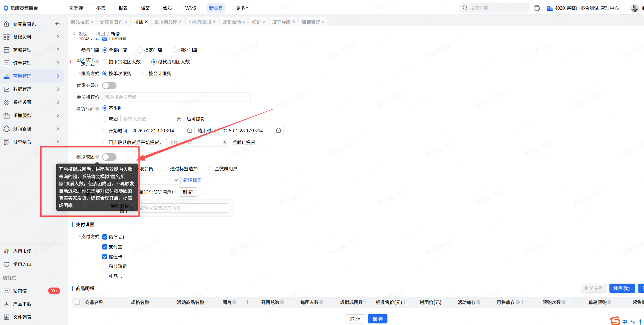Screen dimensions: 644x325
Task: Click the 保存 button
Action: pyautogui.click(x=377, y=319)
